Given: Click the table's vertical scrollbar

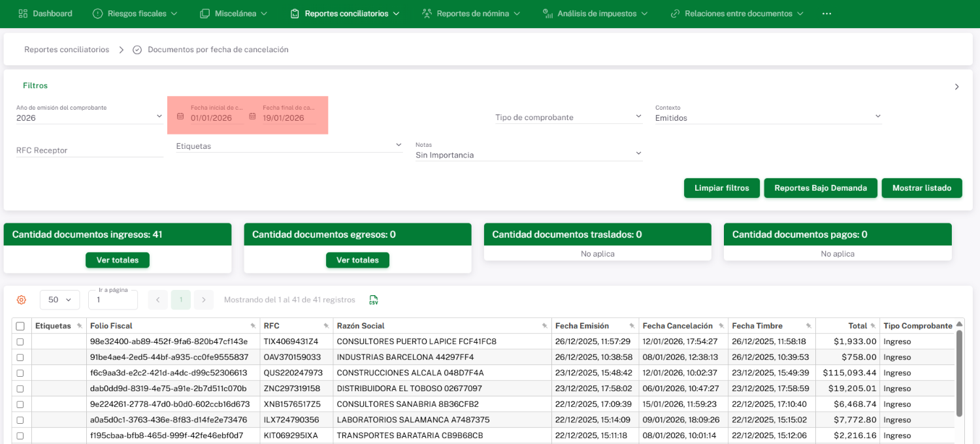Looking at the screenshot, I should coord(959,372).
